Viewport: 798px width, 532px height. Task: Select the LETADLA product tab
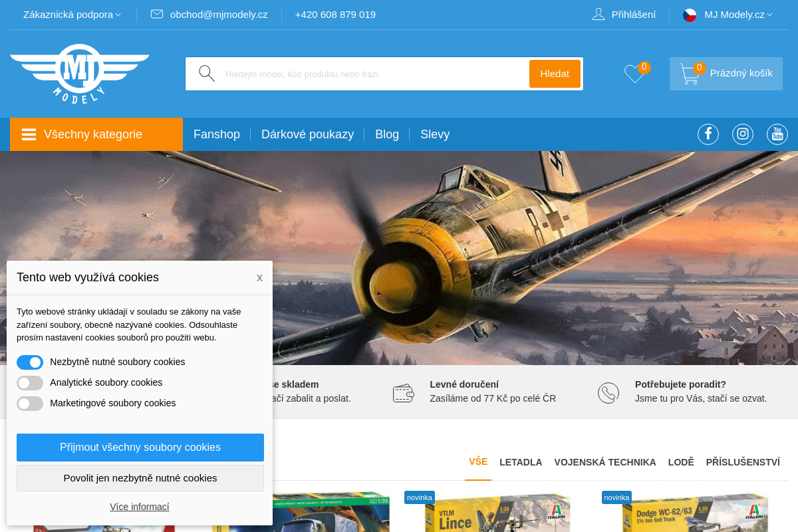[x=521, y=462]
